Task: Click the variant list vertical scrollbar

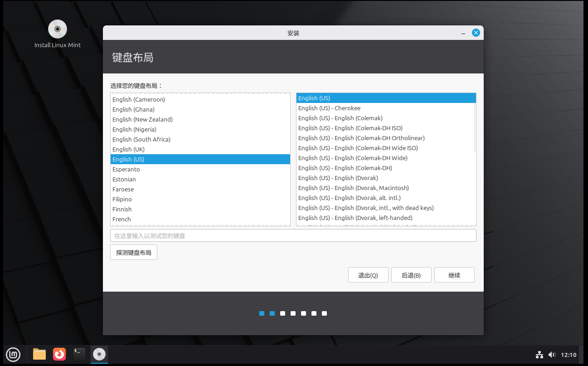Action: point(474,122)
